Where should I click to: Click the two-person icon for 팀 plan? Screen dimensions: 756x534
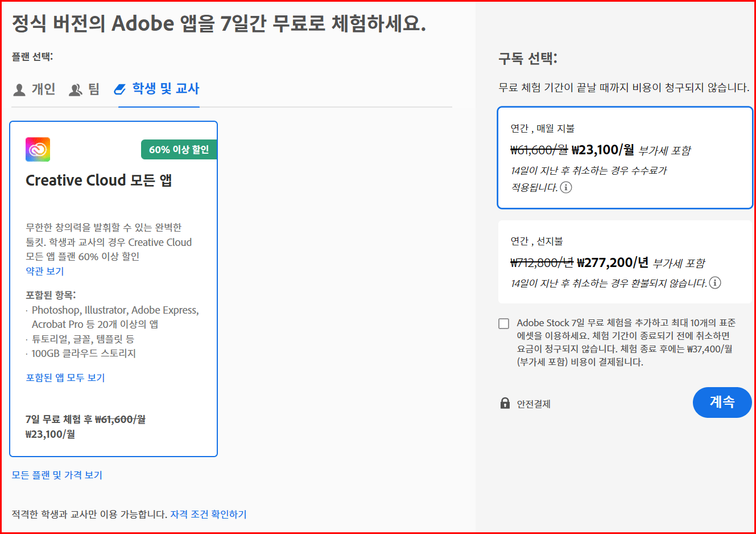click(76, 90)
